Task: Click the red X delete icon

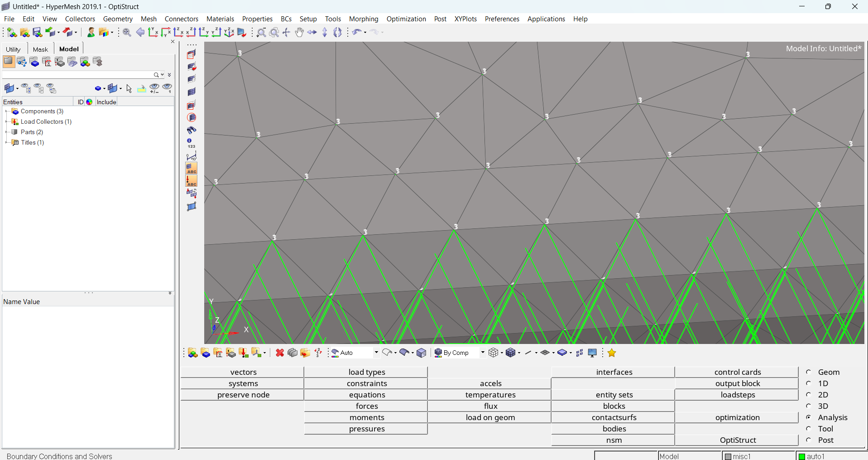Action: tap(280, 353)
